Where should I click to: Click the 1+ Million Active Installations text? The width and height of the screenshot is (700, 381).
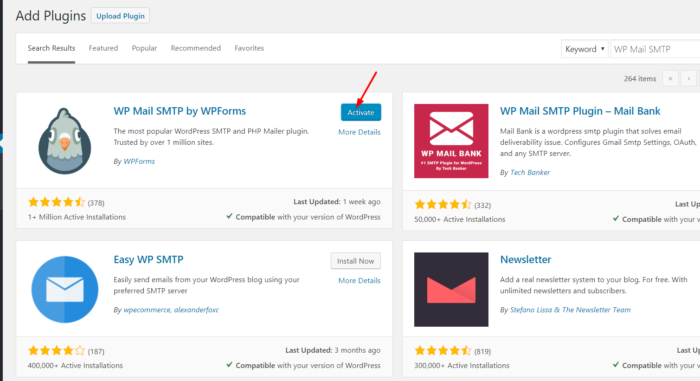77,217
